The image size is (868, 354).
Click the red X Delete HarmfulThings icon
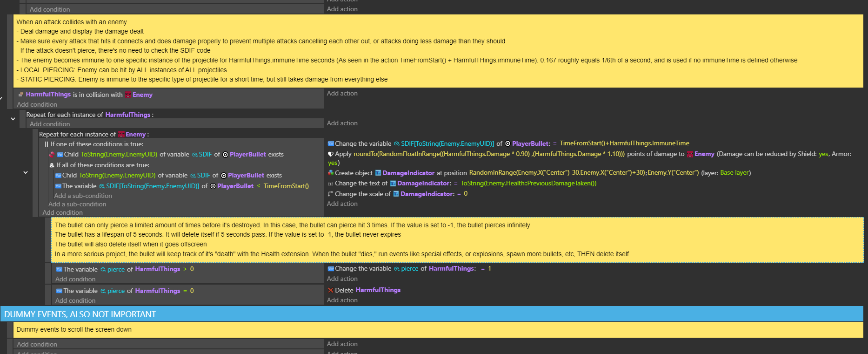[x=331, y=290]
